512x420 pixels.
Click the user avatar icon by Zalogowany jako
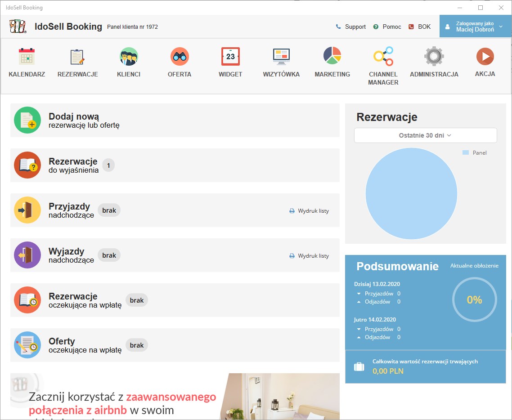(448, 27)
